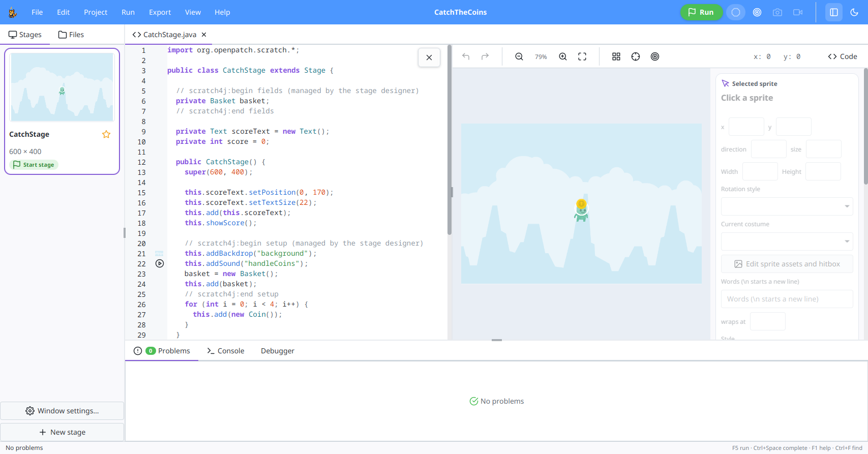The height and width of the screenshot is (454, 868).
Task: Switch to the Debugger tab
Action: 278,351
